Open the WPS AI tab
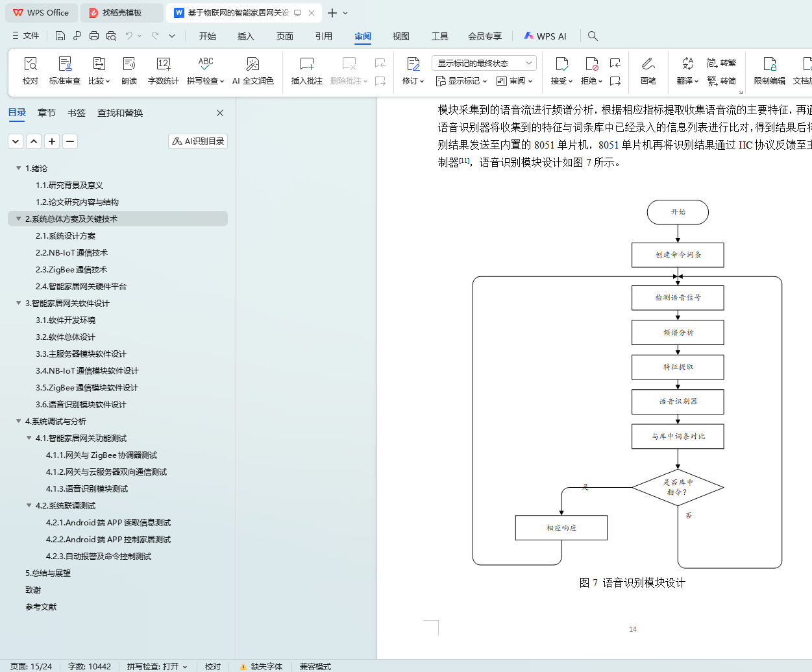The width and height of the screenshot is (812, 672). pos(545,36)
